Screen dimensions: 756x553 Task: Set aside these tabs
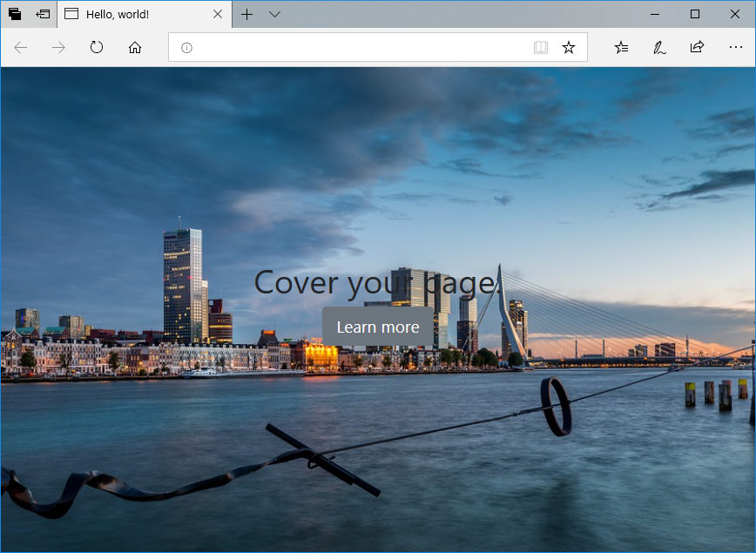coord(15,14)
